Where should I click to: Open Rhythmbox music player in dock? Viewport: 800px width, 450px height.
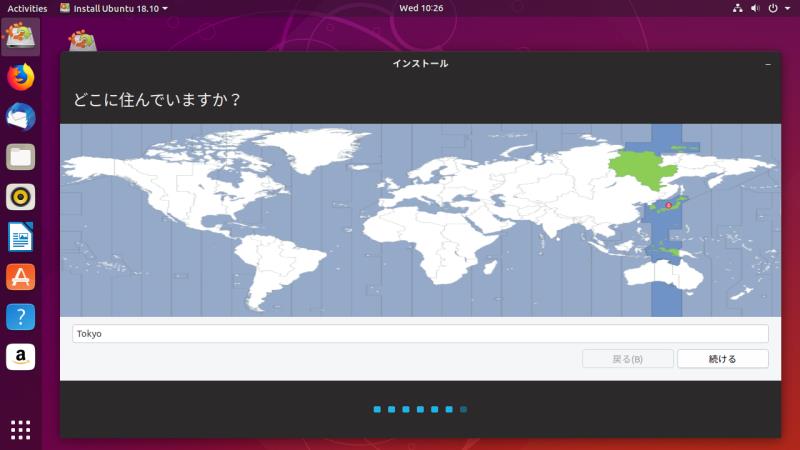[20, 197]
